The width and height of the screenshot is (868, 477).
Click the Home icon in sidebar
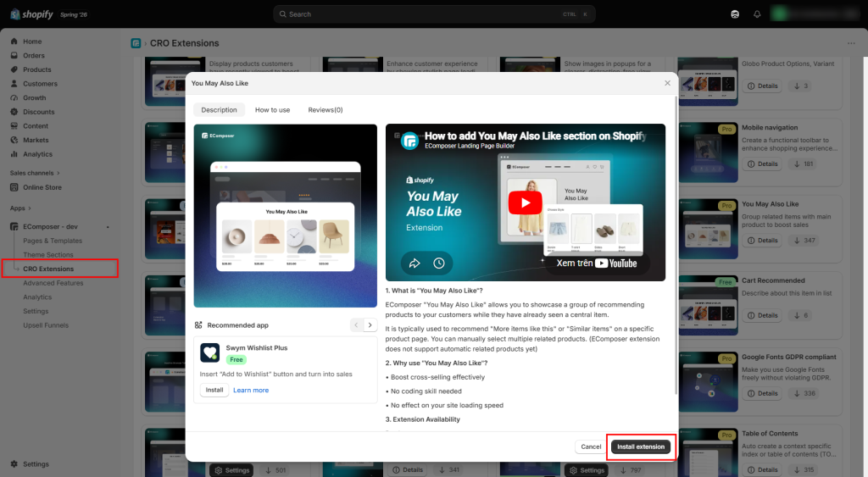coord(14,42)
